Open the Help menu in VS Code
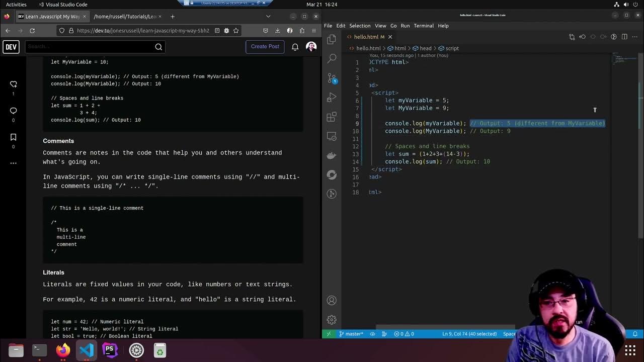This screenshot has height=362, width=644. tap(443, 26)
